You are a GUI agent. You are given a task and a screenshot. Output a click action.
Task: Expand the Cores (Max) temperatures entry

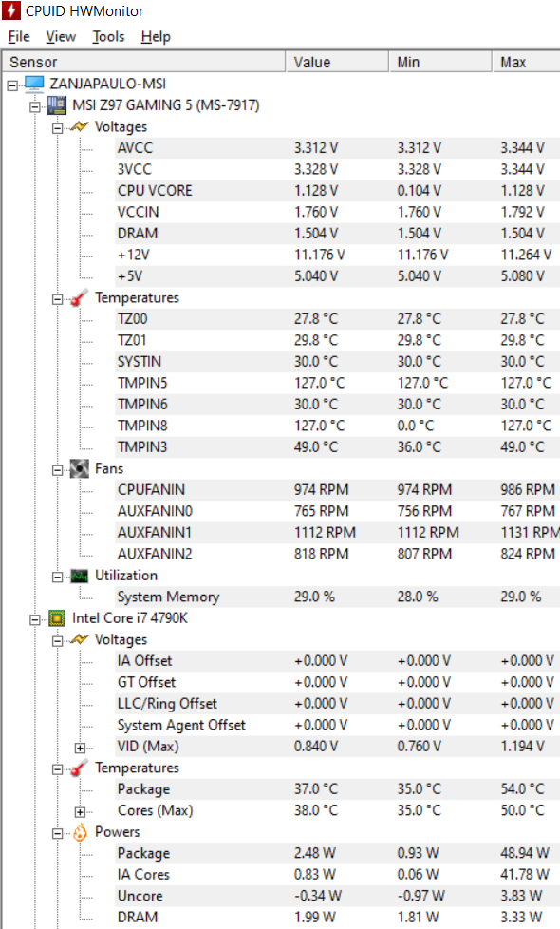click(x=80, y=812)
